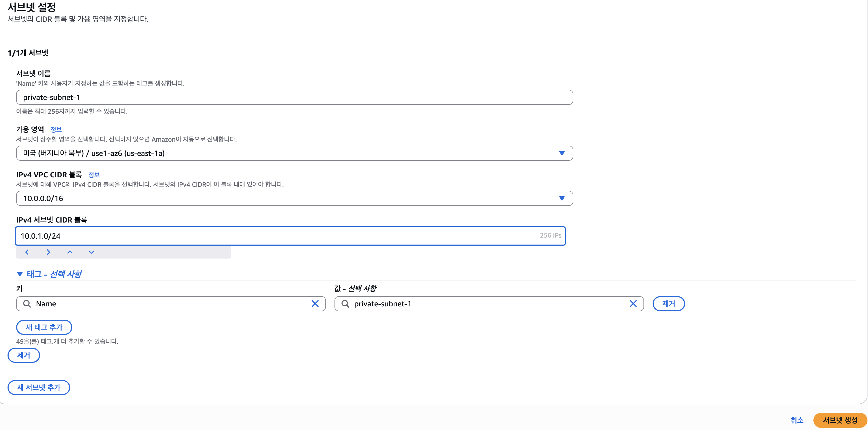The image size is (868, 430).
Task: Click the 새 서브넷 추가 button
Action: [39, 387]
